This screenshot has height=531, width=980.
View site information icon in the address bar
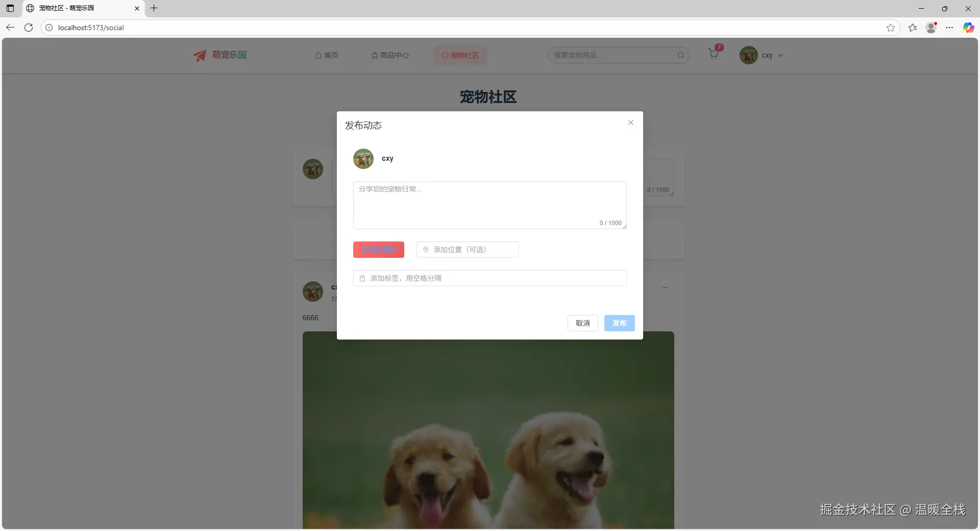point(49,28)
